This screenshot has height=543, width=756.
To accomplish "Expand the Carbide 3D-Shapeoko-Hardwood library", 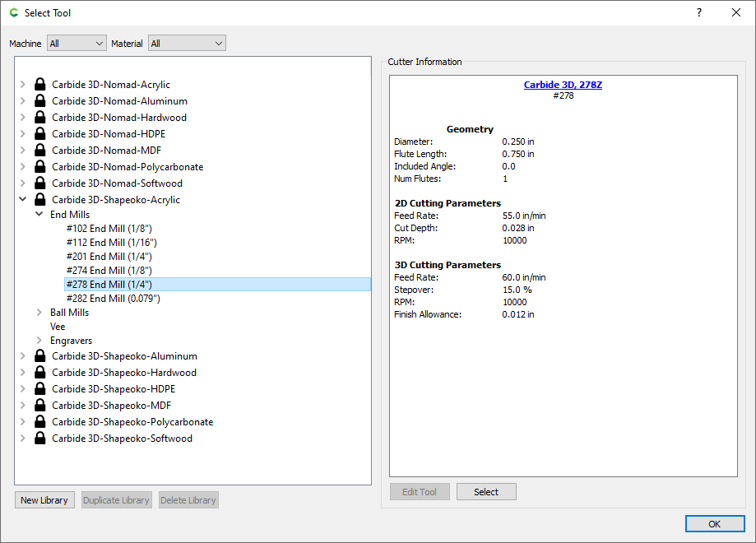I will click(x=23, y=373).
